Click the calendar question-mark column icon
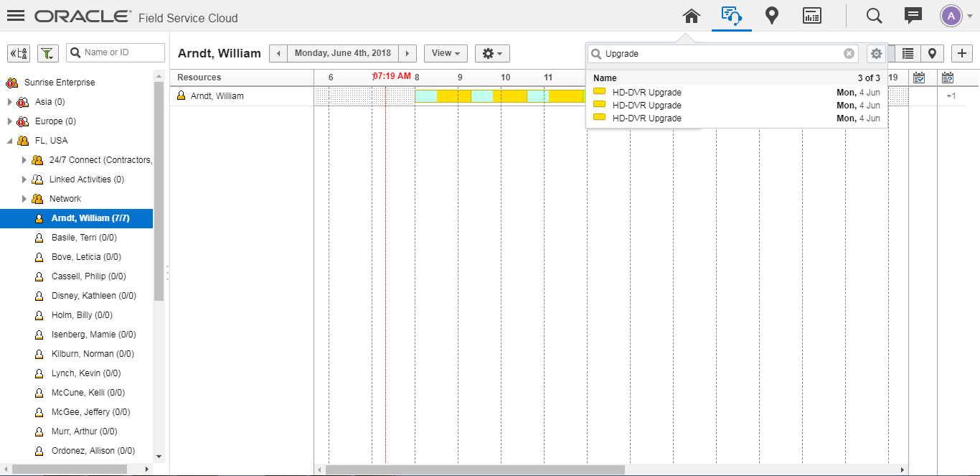This screenshot has height=476, width=980. coord(948,78)
